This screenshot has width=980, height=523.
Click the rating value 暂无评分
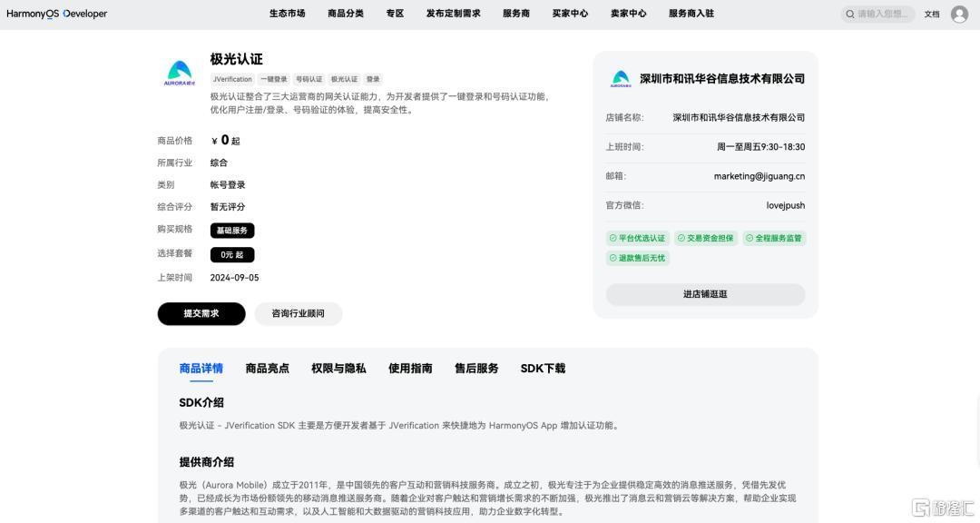(228, 207)
